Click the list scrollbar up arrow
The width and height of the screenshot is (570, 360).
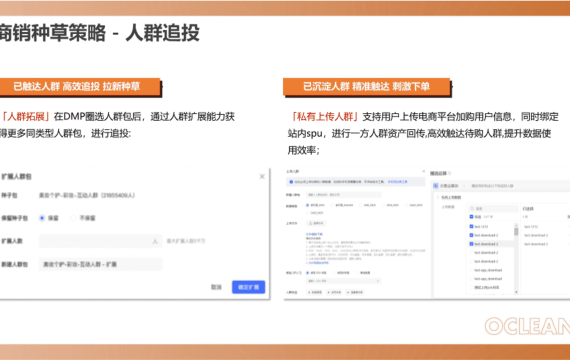pos(516,225)
